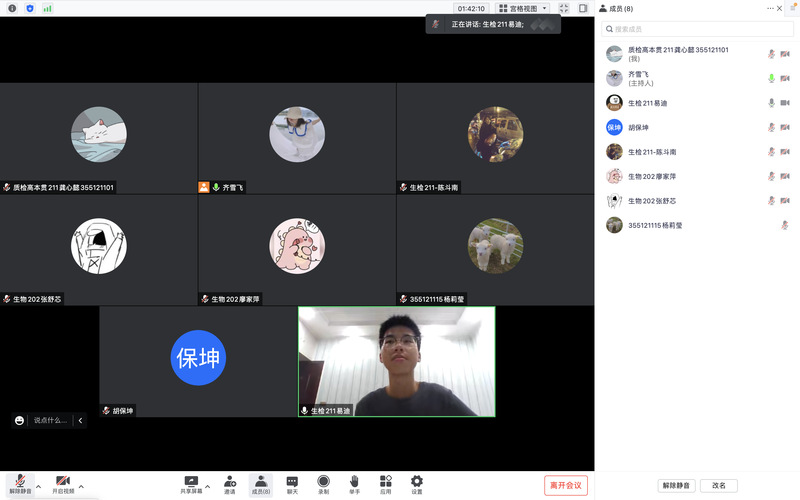Click the 改名 rename button

coord(719,485)
